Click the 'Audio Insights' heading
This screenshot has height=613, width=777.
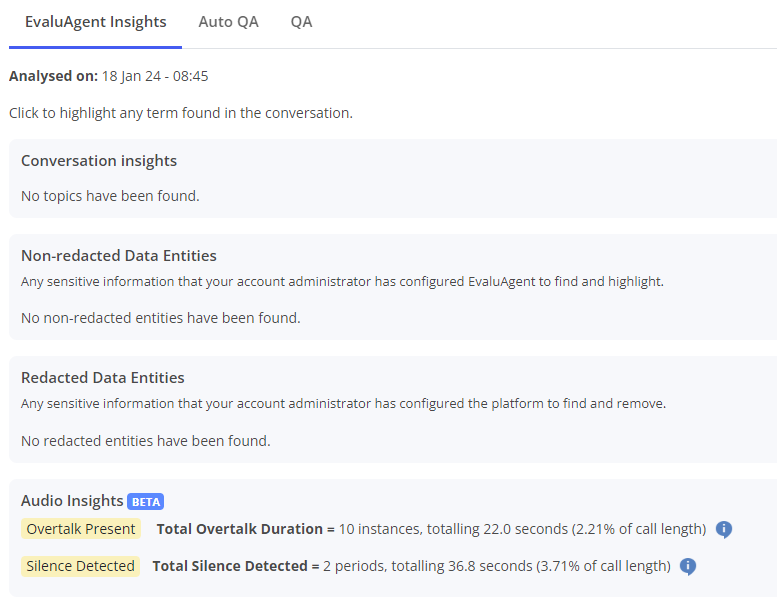[x=72, y=501]
